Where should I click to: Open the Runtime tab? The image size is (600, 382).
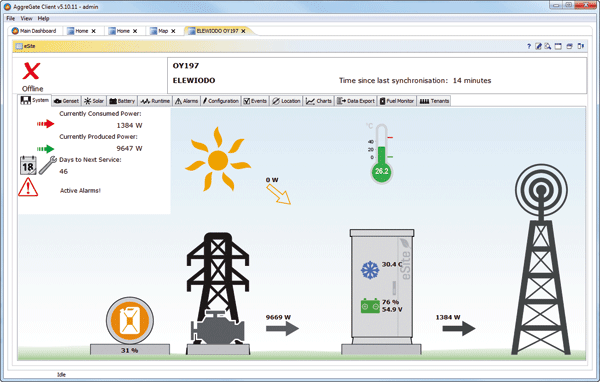point(155,101)
